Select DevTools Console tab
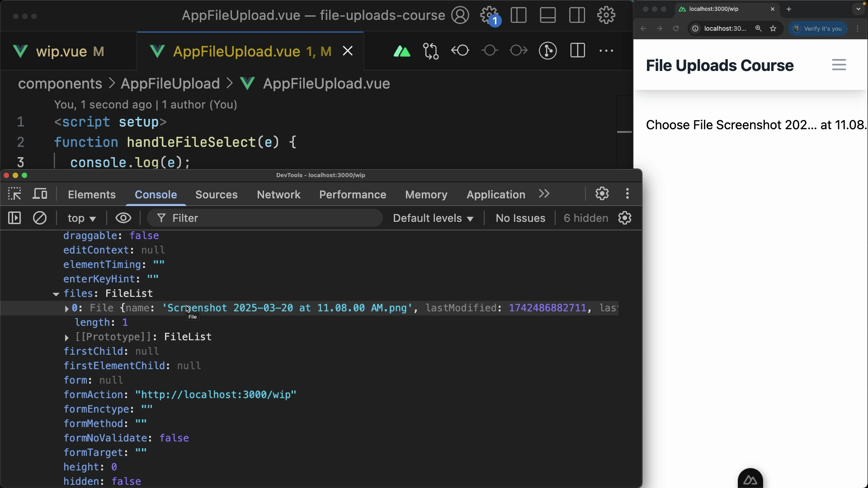Image resolution: width=868 pixels, height=488 pixels. tap(156, 195)
